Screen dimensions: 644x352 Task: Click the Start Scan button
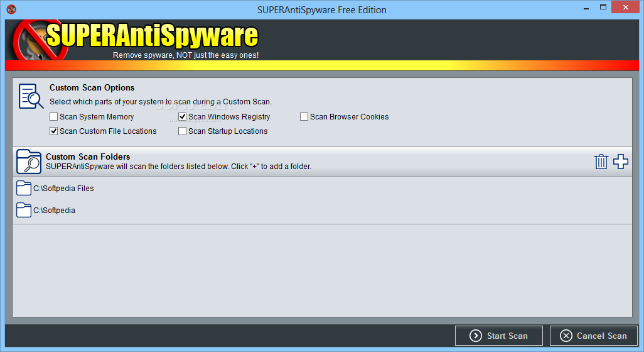coord(499,336)
